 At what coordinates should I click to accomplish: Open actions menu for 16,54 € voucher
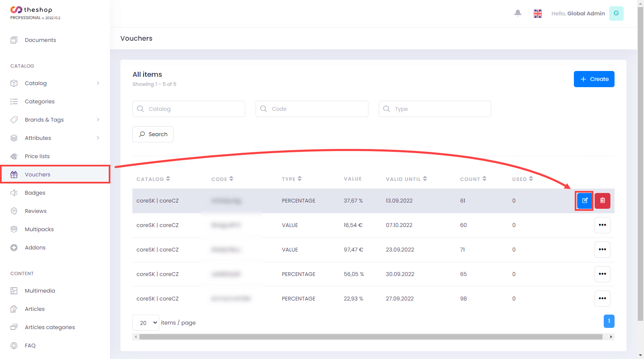tap(603, 225)
